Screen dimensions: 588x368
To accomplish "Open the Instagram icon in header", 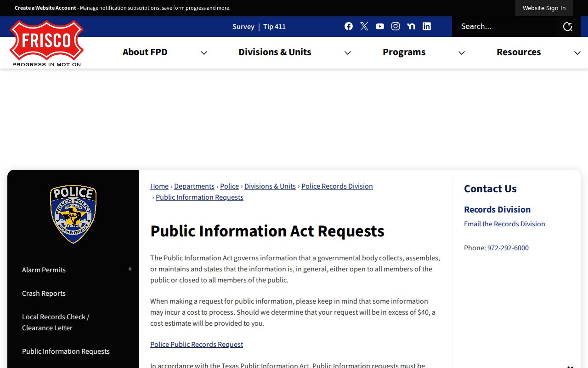I will click(x=396, y=26).
